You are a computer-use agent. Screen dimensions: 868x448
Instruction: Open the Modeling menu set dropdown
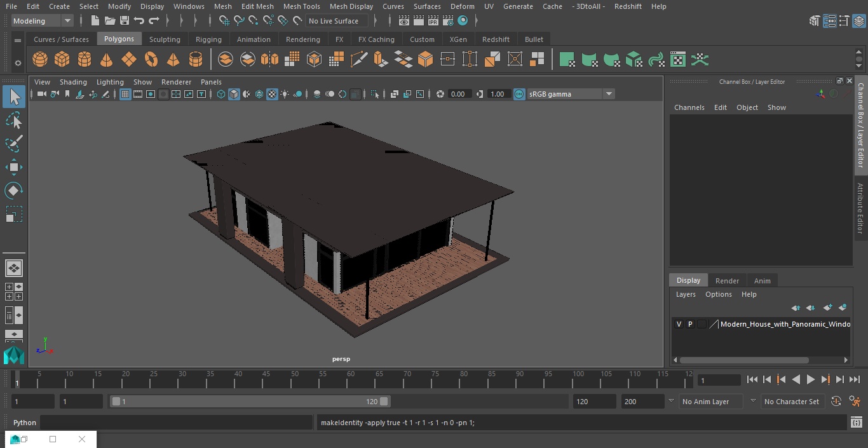43,21
